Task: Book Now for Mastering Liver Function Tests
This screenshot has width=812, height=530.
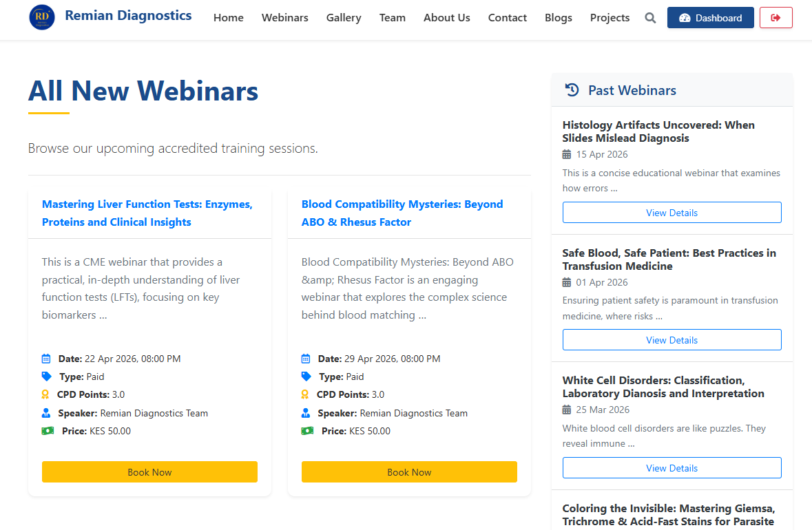Action: (149, 472)
